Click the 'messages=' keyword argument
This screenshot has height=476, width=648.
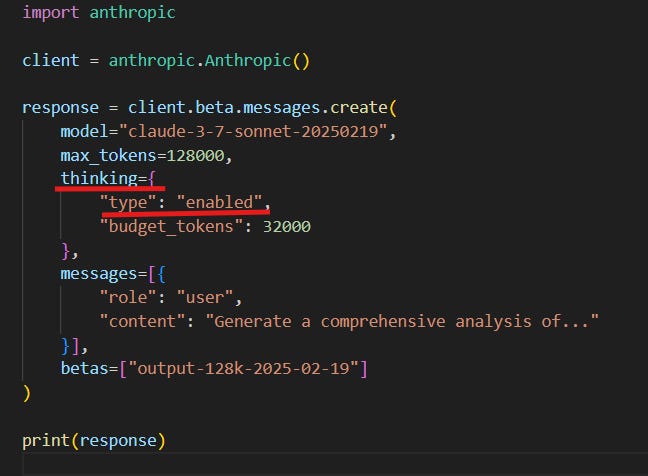104,274
